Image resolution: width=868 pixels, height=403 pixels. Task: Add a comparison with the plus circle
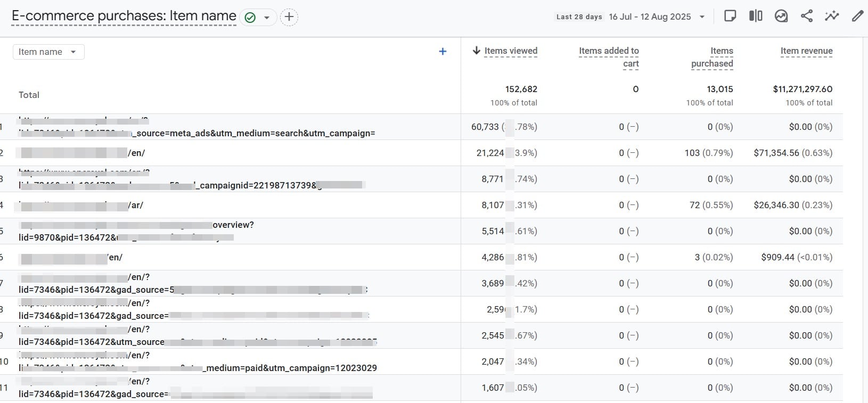coord(289,17)
